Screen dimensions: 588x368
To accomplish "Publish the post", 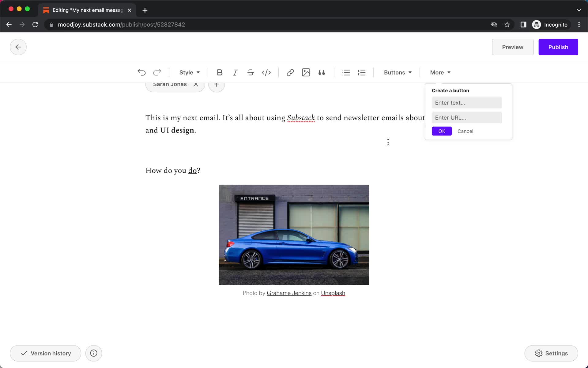I will point(558,47).
